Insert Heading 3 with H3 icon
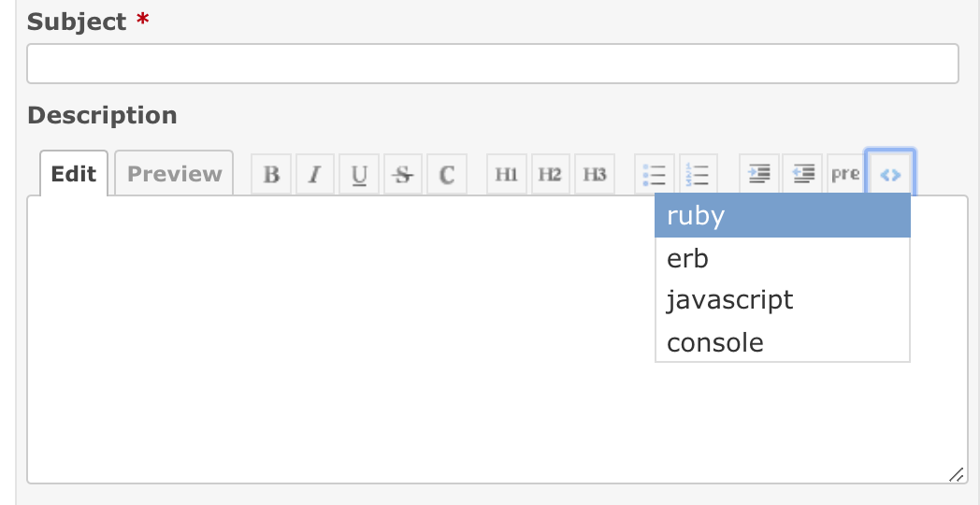The image size is (980, 505). [595, 174]
